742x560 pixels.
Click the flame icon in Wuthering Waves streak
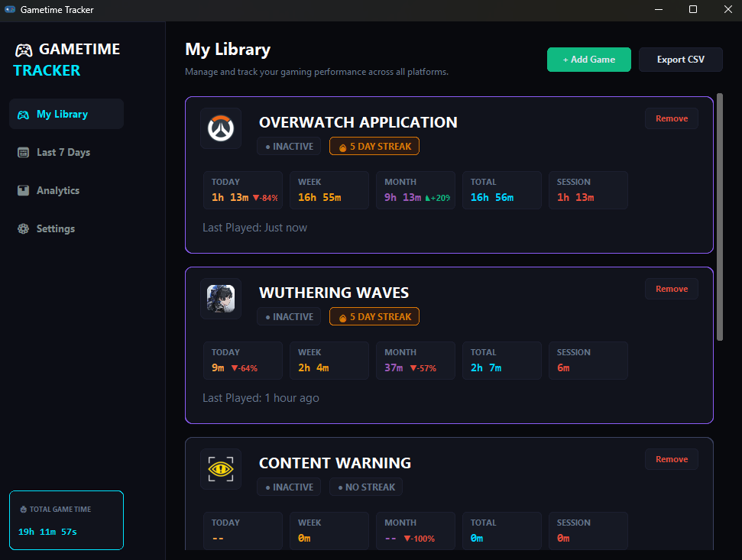click(342, 318)
